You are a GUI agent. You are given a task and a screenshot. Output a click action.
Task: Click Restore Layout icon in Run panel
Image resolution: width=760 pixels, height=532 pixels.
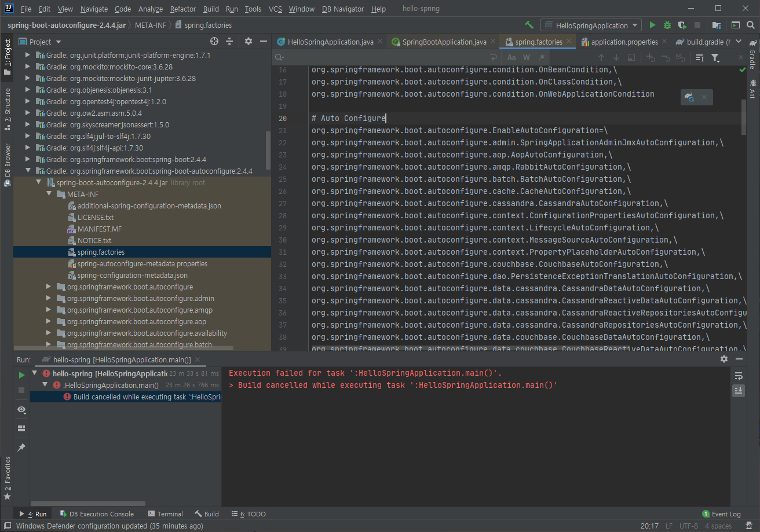pos(21,428)
